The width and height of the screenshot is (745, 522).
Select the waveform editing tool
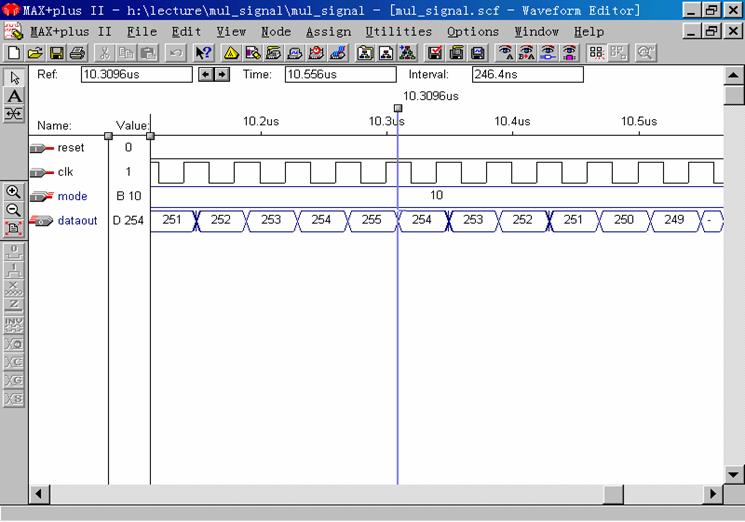pos(14,114)
